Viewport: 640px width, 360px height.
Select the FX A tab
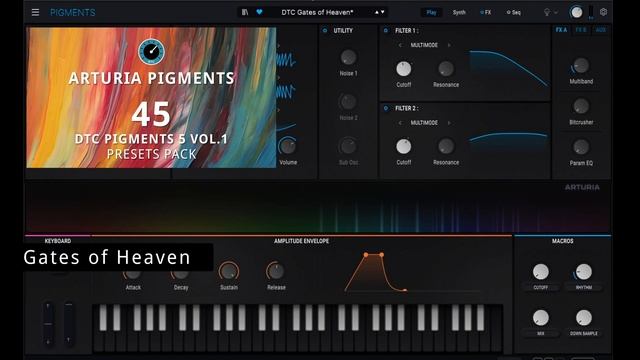561,30
